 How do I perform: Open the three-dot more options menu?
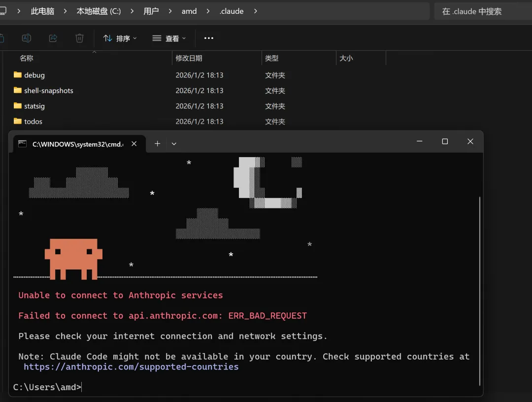click(x=209, y=38)
